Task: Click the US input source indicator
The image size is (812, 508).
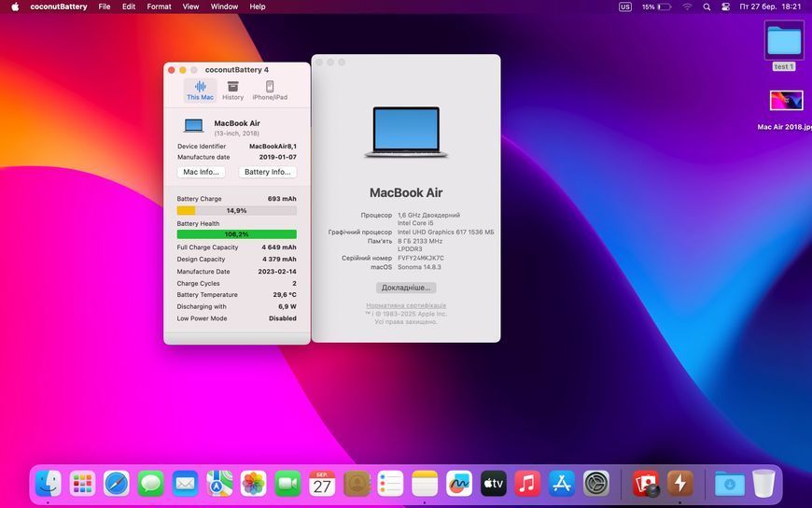Action: point(625,7)
